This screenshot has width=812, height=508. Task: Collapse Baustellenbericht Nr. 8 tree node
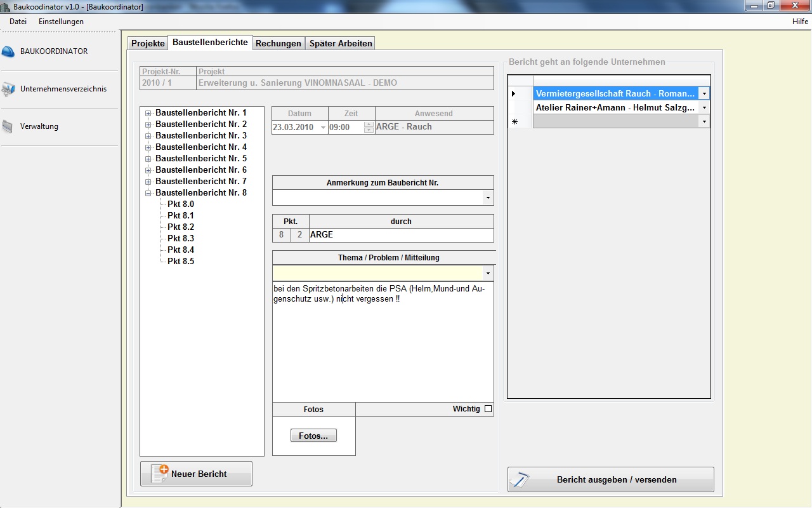tap(148, 193)
